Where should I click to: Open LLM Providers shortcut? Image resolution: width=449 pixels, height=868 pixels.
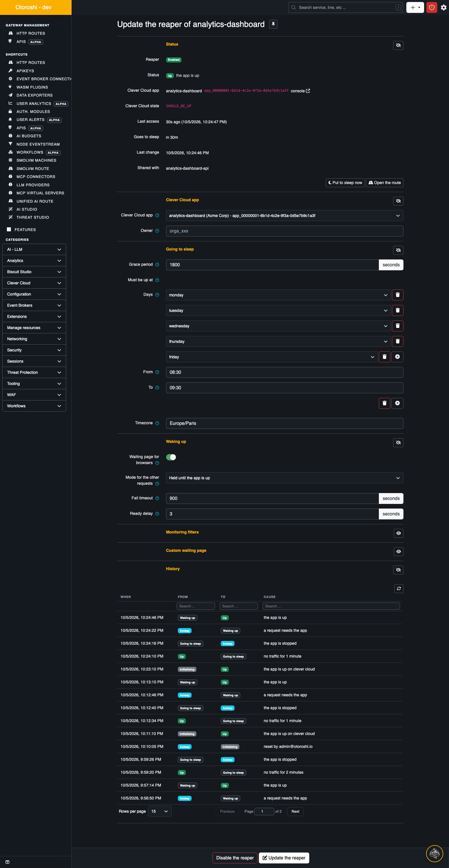tap(33, 185)
